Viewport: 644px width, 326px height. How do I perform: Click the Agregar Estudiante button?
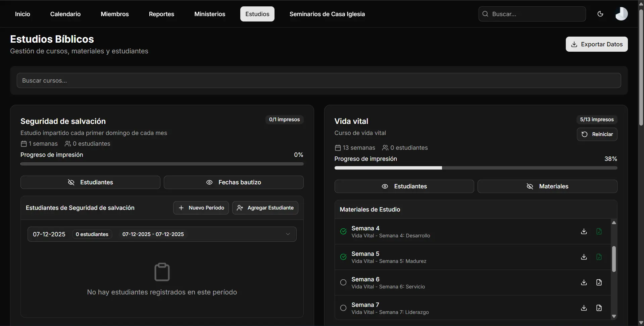[x=265, y=207]
